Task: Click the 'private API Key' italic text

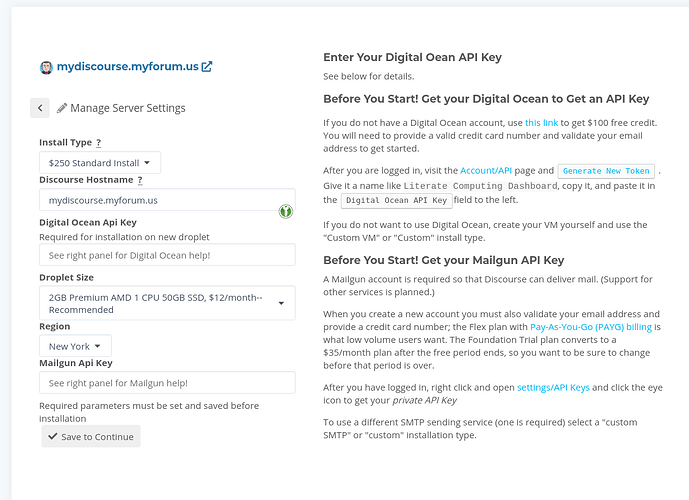Action: [x=424, y=400]
